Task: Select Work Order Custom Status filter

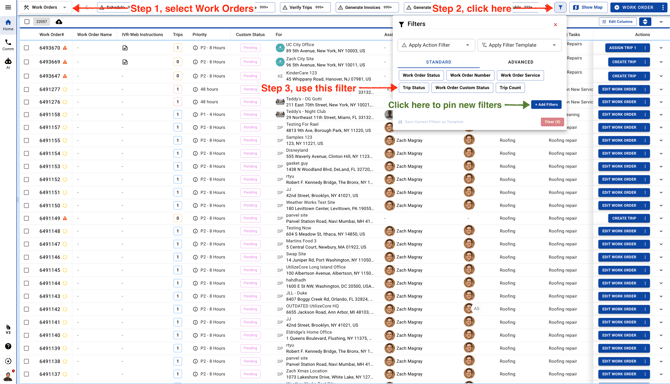Action: [x=462, y=88]
